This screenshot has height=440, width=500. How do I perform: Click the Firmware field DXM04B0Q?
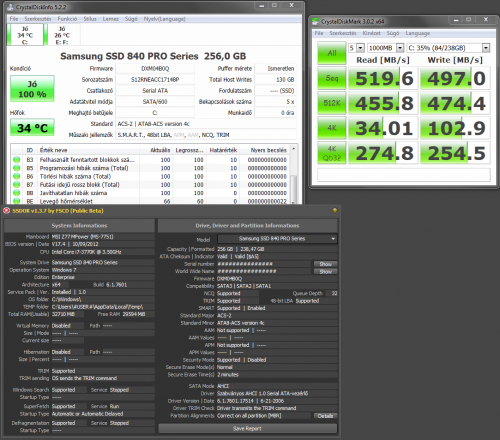pyautogui.click(x=155, y=69)
